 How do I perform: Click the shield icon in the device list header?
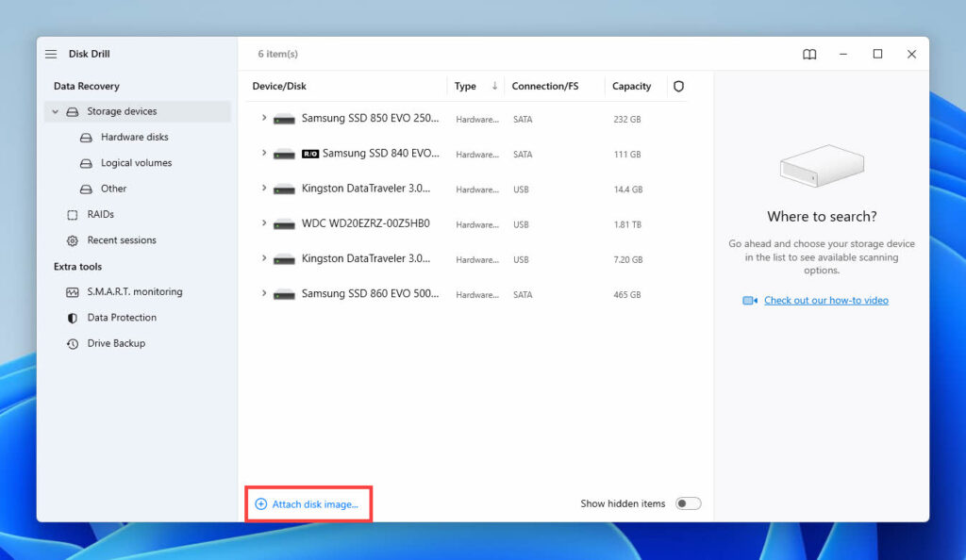pyautogui.click(x=678, y=86)
